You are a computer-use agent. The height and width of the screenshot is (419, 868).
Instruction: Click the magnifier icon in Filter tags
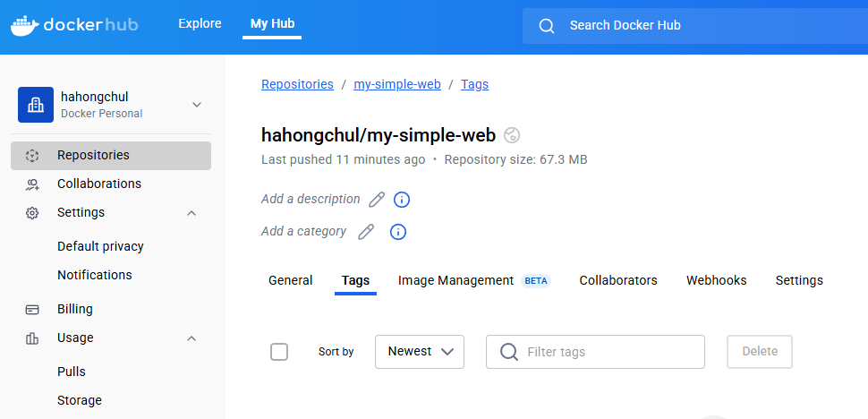(x=509, y=352)
